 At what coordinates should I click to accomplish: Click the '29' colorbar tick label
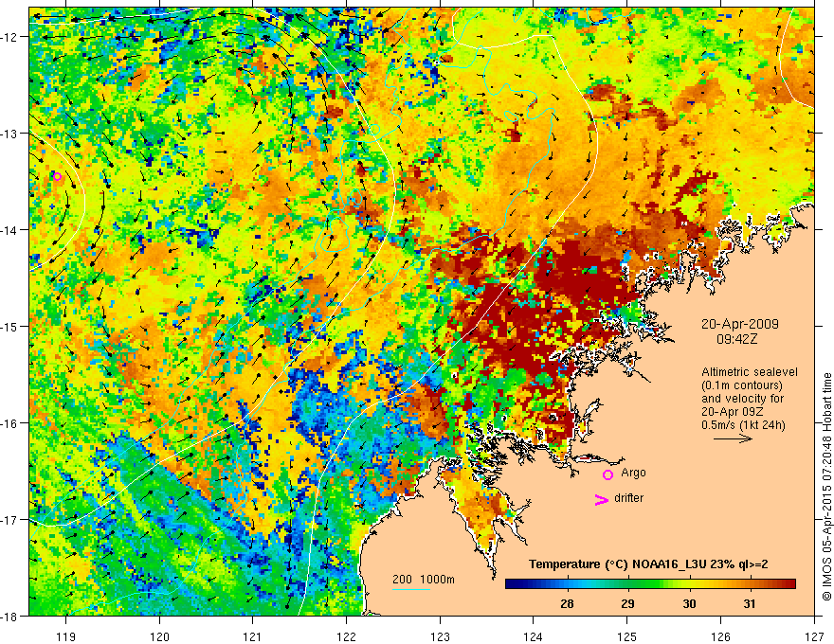[x=627, y=603]
